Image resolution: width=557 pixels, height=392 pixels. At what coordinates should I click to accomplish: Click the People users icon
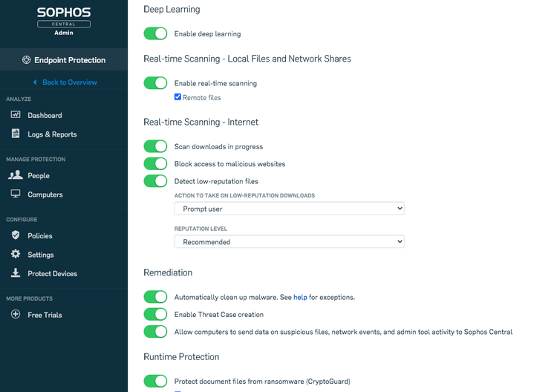pyautogui.click(x=16, y=175)
